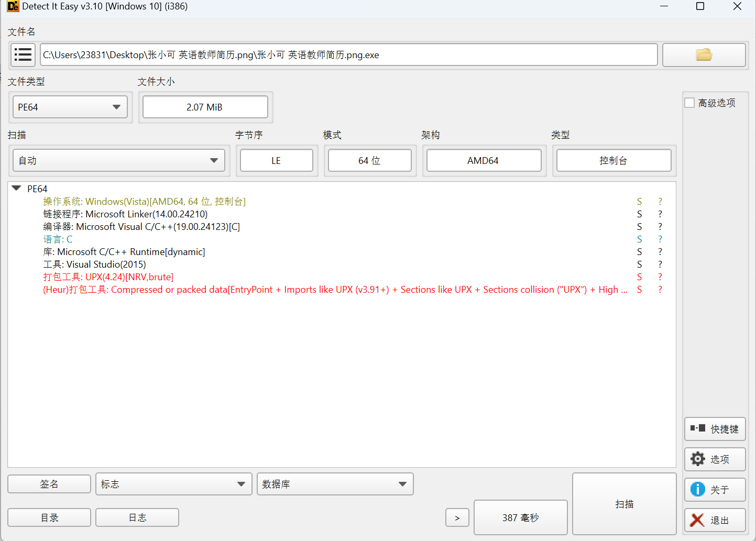Screen dimensions: 756x541
Task: Click S link on the 编译器 row
Action: (639, 227)
